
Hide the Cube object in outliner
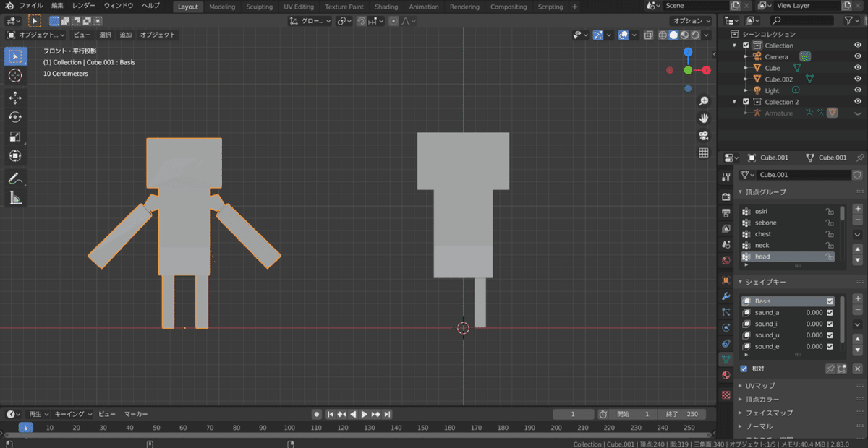[858, 68]
